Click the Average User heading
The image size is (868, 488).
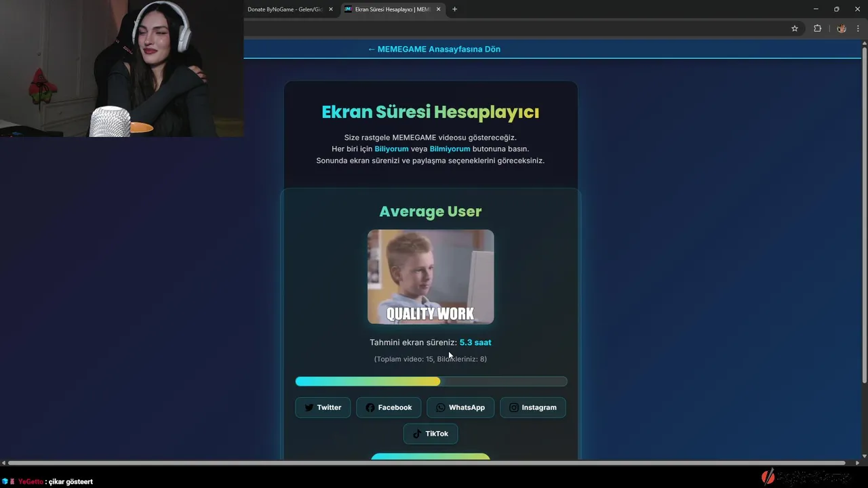coord(431,211)
